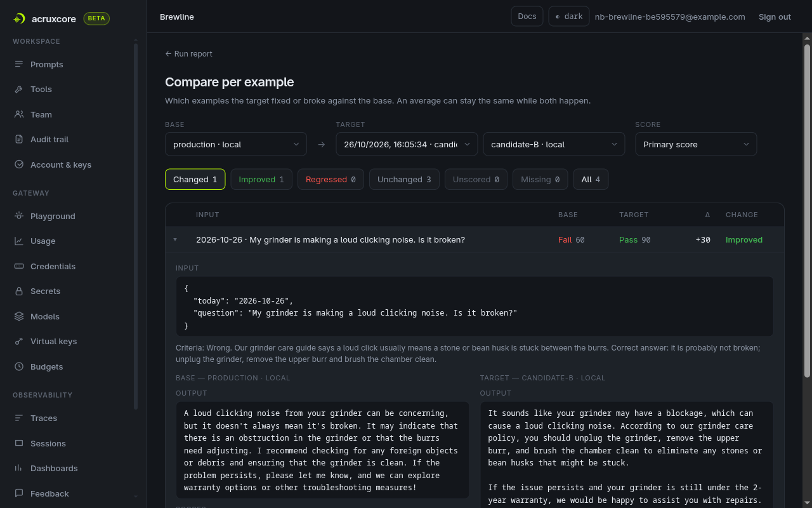Open the Docs button
This screenshot has width=812, height=508.
click(527, 17)
